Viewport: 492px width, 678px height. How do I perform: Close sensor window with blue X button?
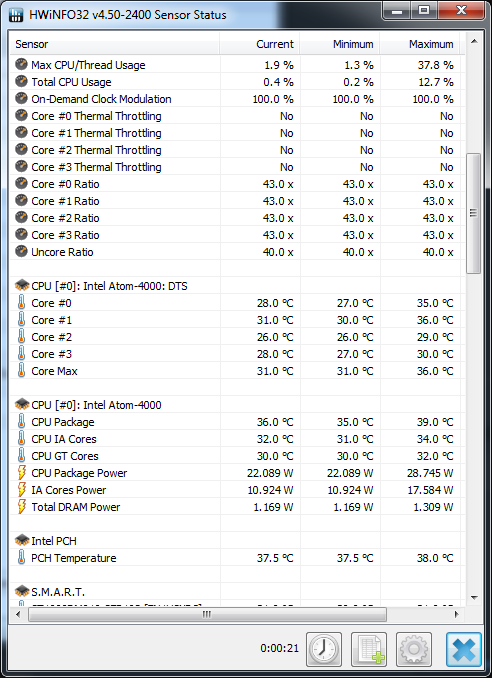[464, 649]
